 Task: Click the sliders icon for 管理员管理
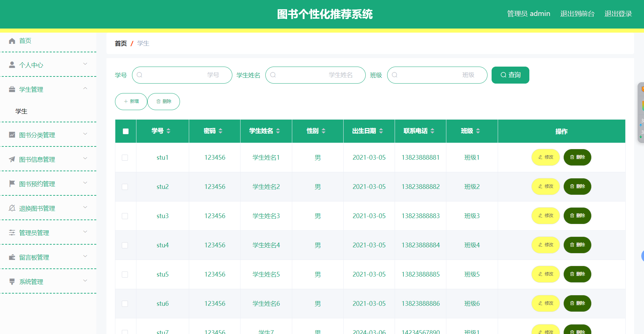tap(12, 233)
